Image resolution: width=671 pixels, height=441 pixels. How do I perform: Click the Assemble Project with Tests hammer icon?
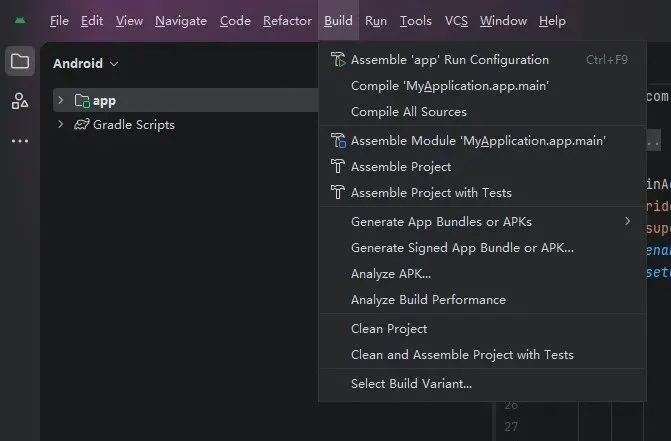click(338, 193)
